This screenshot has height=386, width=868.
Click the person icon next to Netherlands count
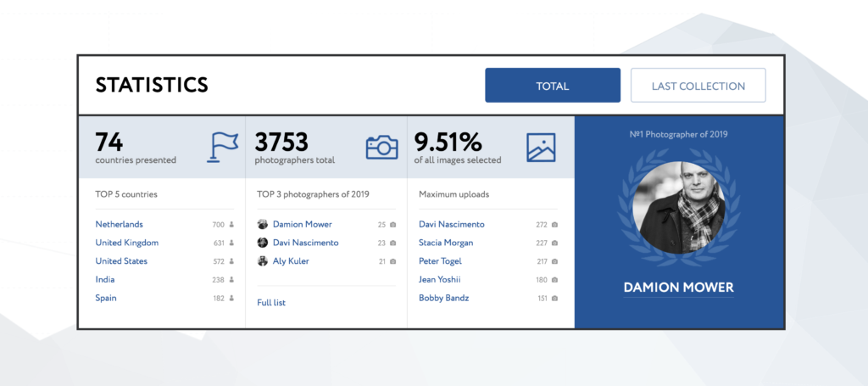pyautogui.click(x=231, y=225)
